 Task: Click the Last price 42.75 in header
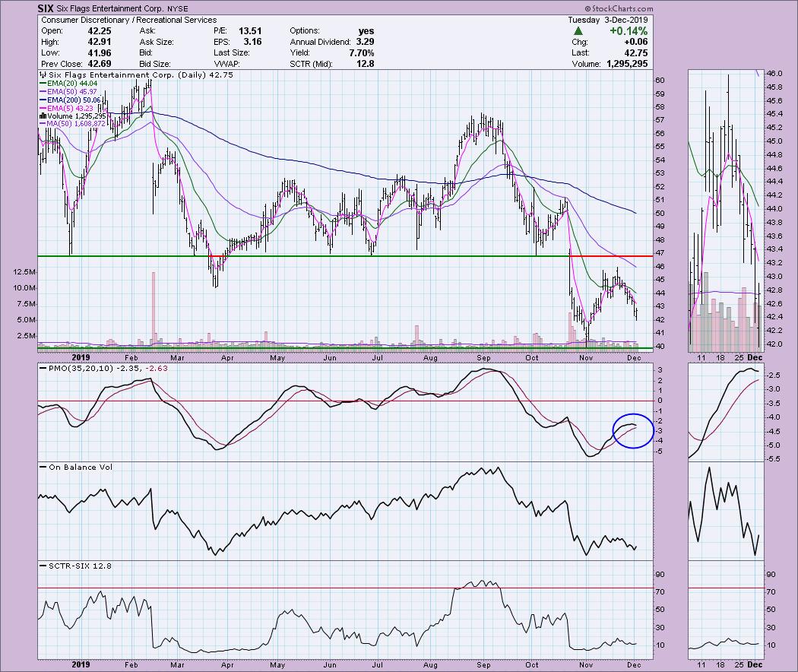[636, 53]
